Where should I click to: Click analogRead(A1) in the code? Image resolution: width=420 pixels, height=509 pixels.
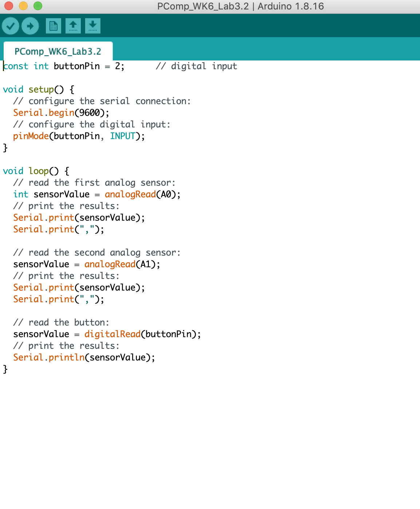click(122, 264)
